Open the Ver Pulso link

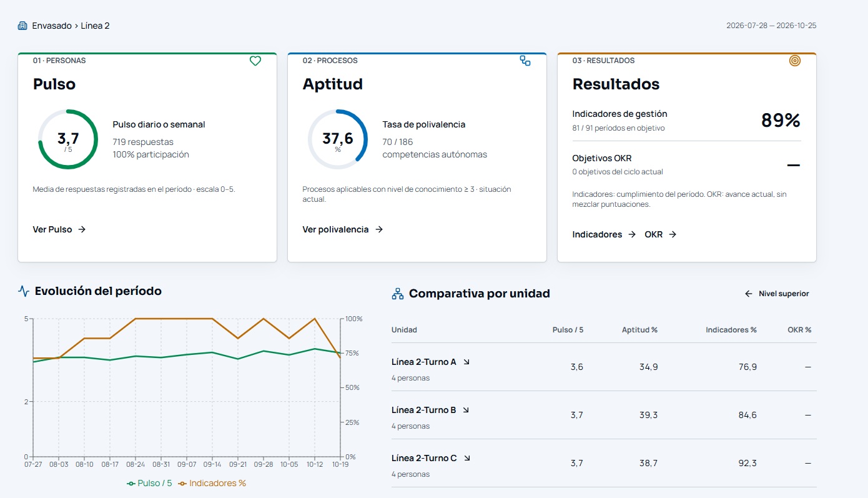point(59,229)
